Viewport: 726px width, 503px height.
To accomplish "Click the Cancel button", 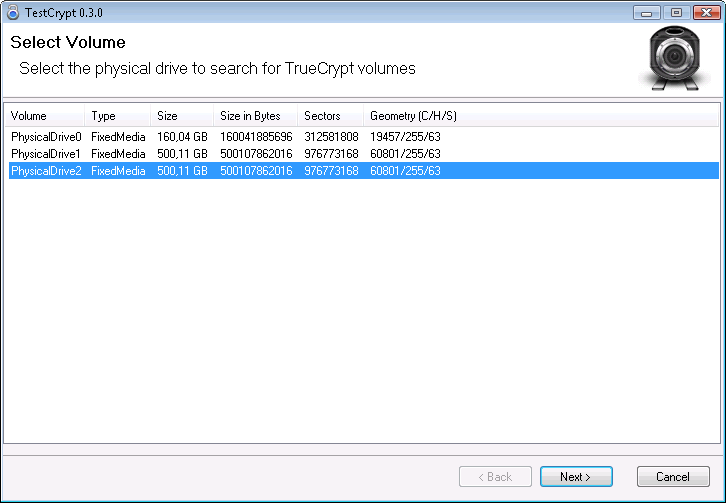I will [x=673, y=477].
